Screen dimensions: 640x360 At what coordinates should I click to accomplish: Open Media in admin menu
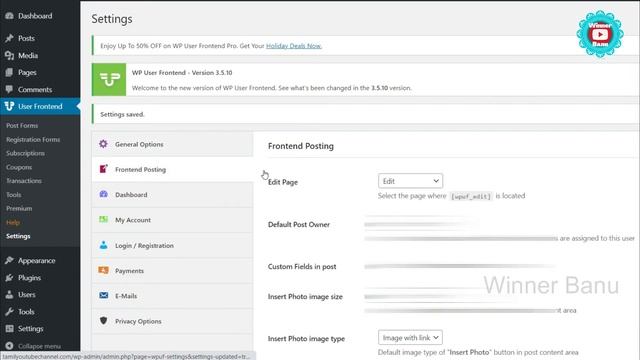coord(28,56)
